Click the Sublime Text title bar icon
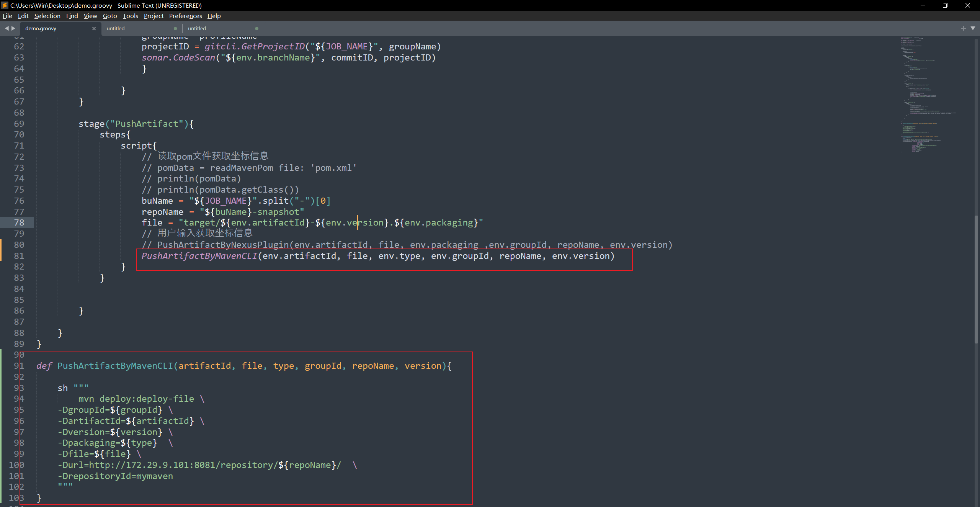The image size is (980, 507). (5, 5)
